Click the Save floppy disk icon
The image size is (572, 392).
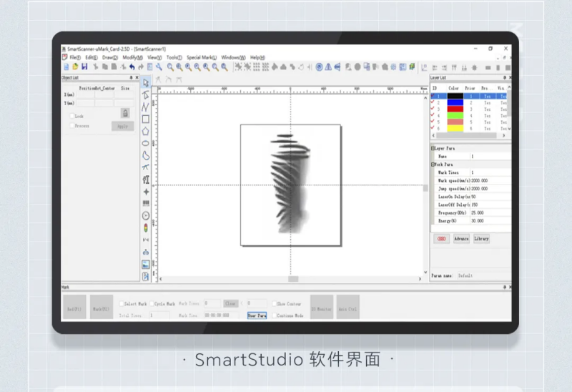[x=85, y=67]
